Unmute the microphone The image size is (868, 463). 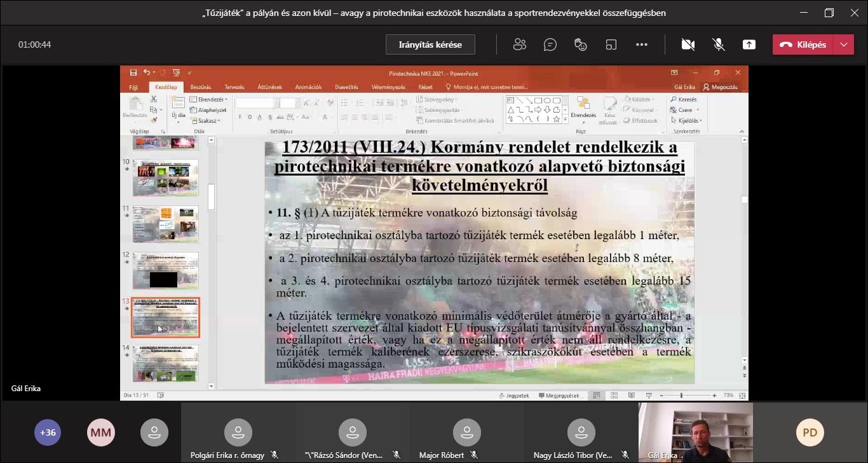(x=719, y=45)
